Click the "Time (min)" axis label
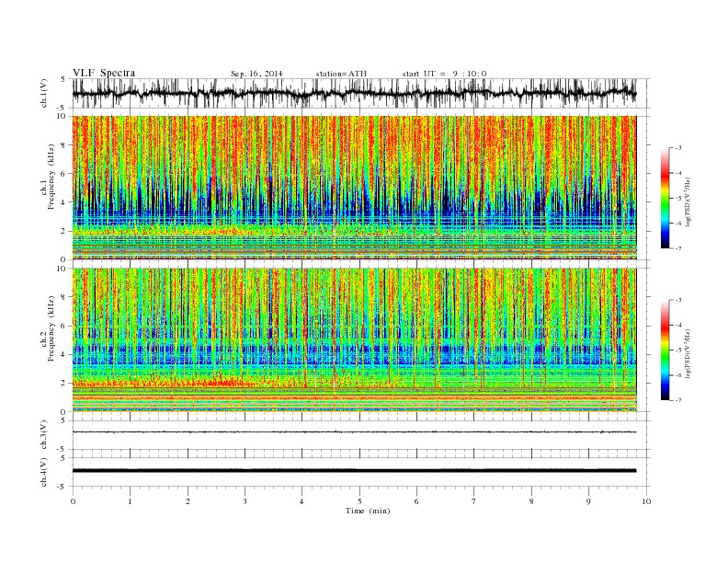 click(x=368, y=511)
